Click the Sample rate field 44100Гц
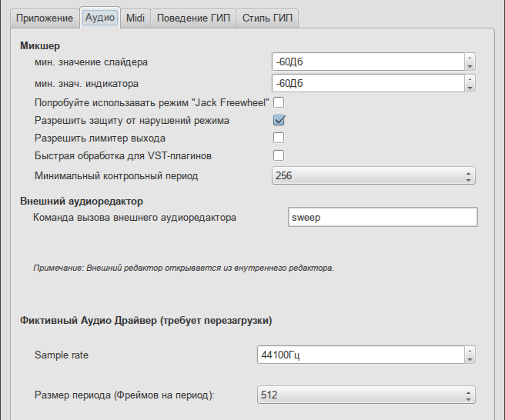Screen dimensions: 505x420 pos(361,355)
